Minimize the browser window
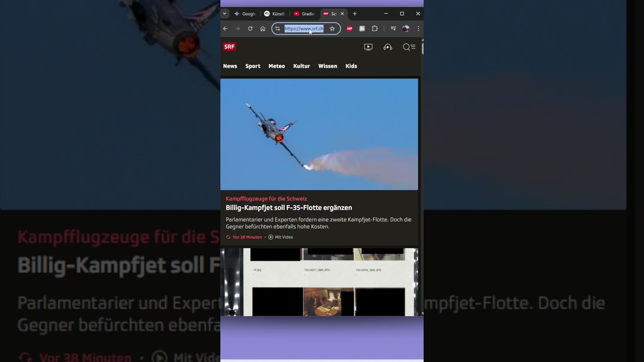This screenshot has width=644, height=362. click(x=386, y=14)
